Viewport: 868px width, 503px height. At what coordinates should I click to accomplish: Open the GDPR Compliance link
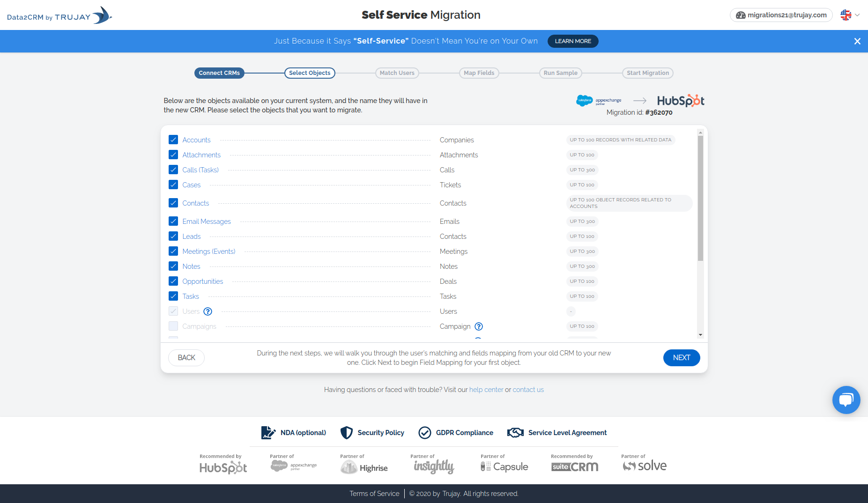464,433
